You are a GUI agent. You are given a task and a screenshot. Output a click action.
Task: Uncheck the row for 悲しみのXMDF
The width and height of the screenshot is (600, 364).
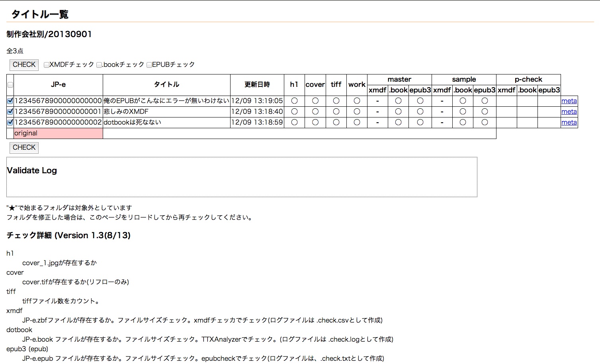(x=10, y=112)
